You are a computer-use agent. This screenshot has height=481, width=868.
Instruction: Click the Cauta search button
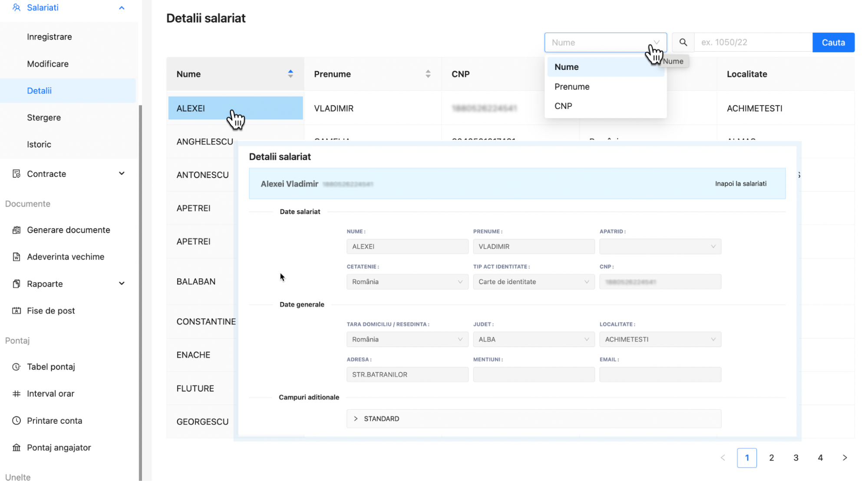pos(833,43)
